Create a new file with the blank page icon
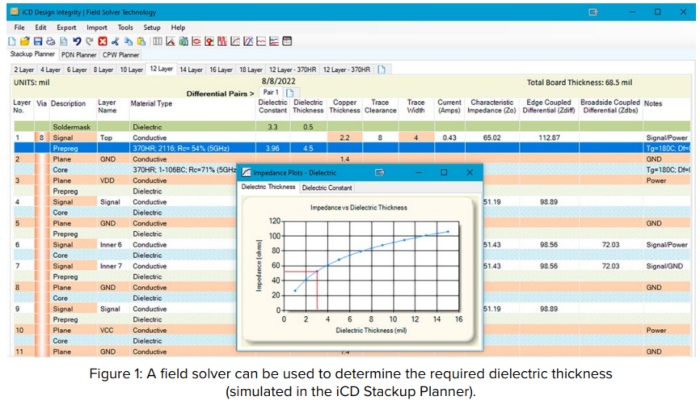 12,42
